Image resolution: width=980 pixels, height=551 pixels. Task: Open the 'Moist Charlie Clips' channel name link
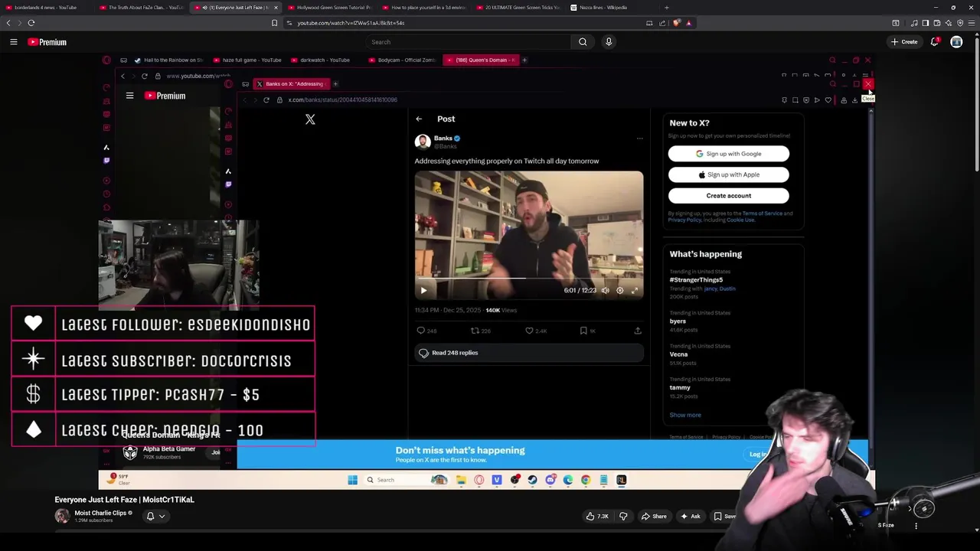100,513
